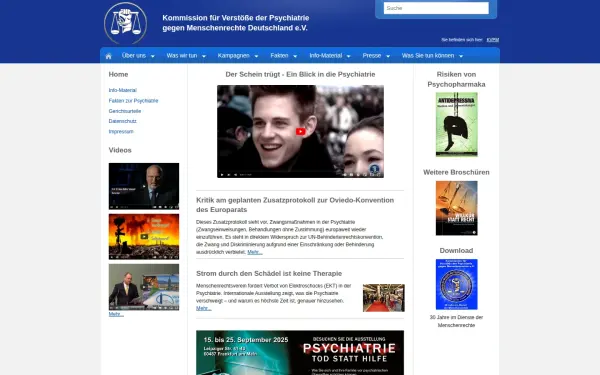
Task: Click the channel badge on main video
Action: pyautogui.click(x=374, y=169)
